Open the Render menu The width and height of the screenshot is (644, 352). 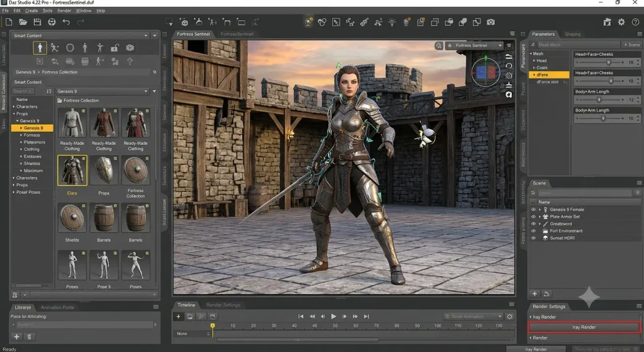pos(64,11)
